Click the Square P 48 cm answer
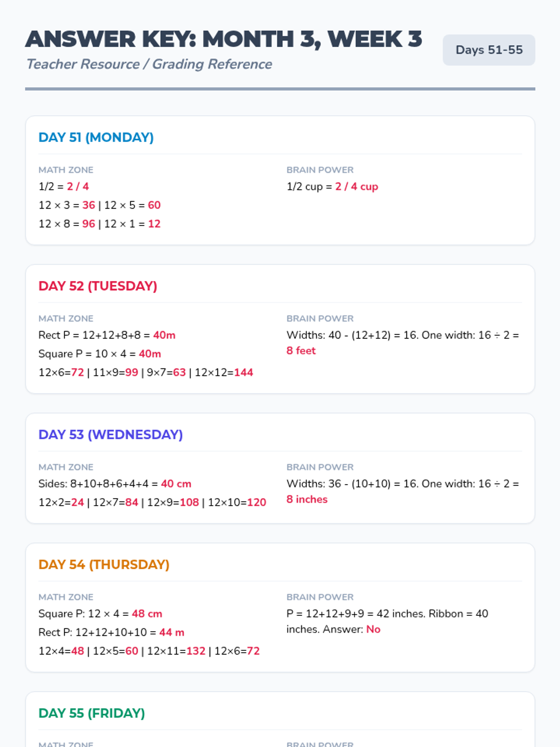 [x=147, y=613]
